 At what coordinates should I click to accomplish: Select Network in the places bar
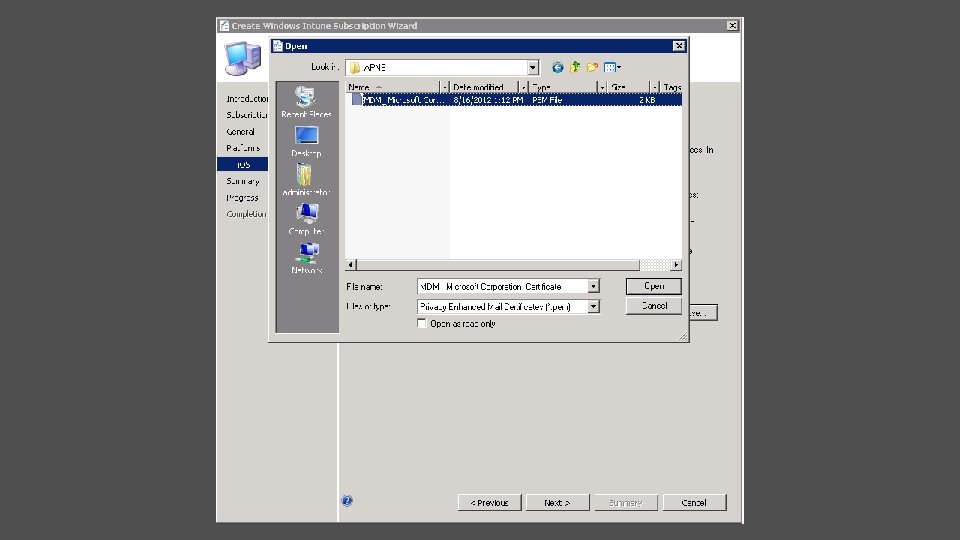(x=306, y=258)
